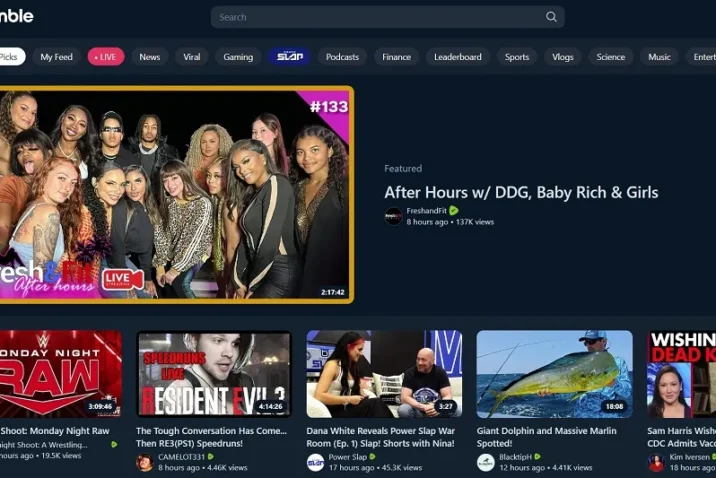Click the 3:09:46 duration badge

(100, 406)
